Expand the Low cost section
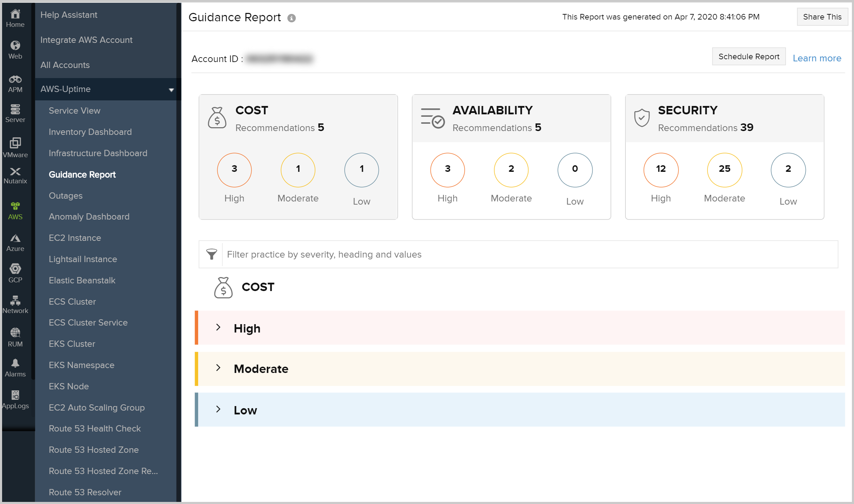Image resolution: width=854 pixels, height=504 pixels. 218,409
